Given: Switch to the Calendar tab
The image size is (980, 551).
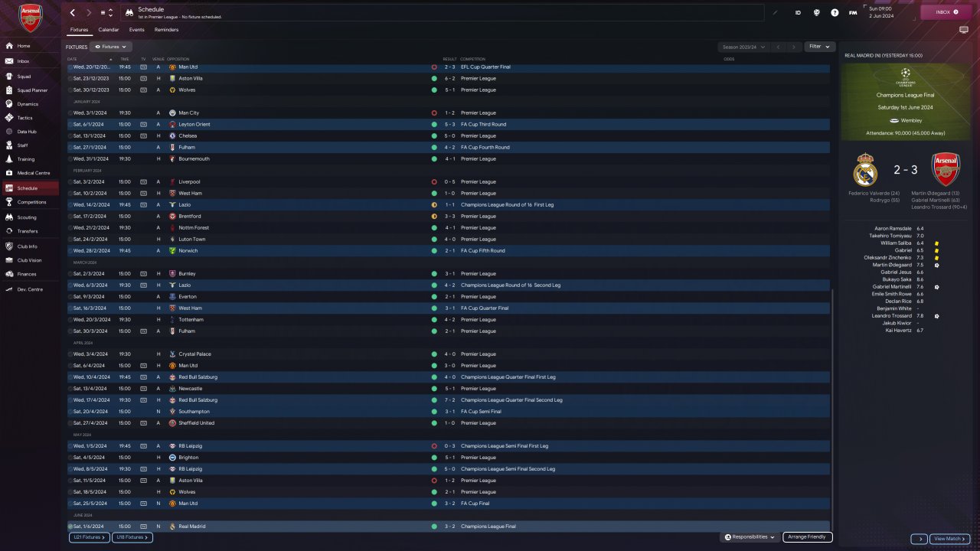Looking at the screenshot, I should pos(109,30).
